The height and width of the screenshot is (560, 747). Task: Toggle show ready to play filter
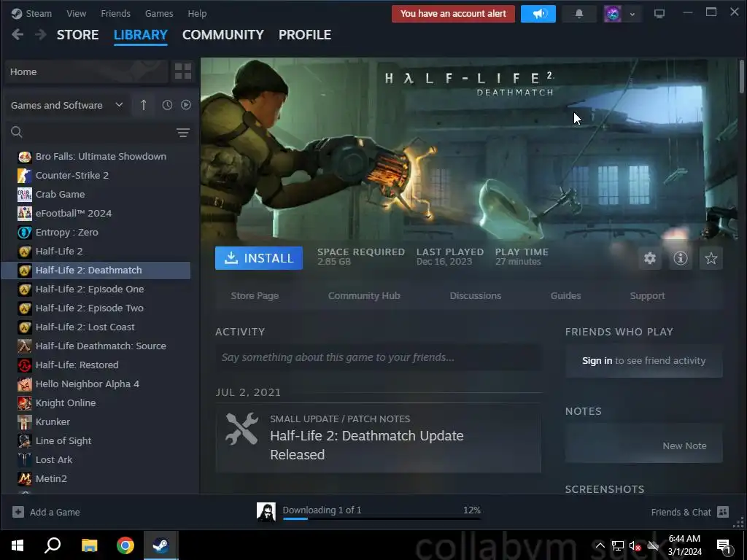(x=186, y=105)
